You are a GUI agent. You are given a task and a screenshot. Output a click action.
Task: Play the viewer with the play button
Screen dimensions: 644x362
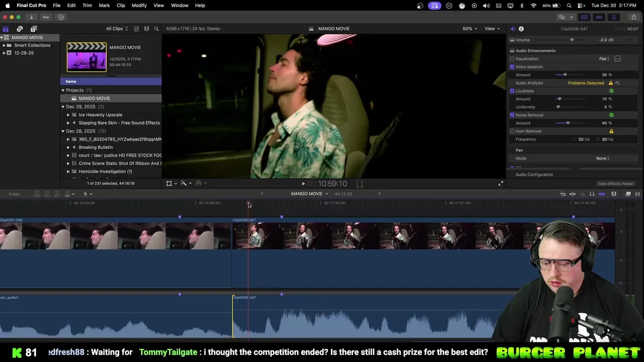303,184
